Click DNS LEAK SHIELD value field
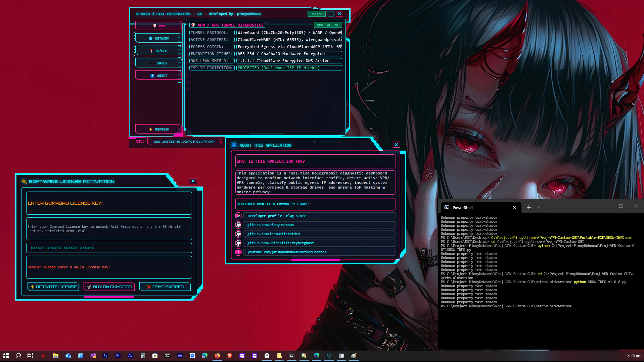This screenshot has width=644, height=362. pos(289,61)
